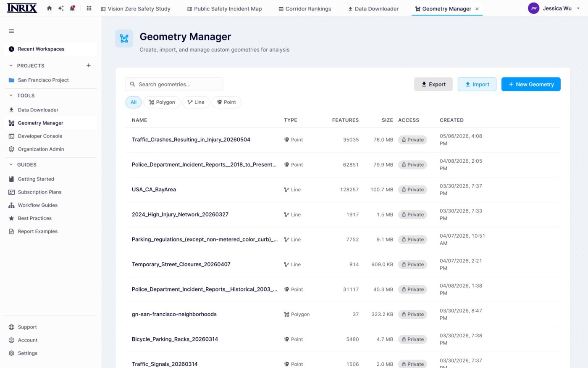Sort by NAME column header

point(139,120)
